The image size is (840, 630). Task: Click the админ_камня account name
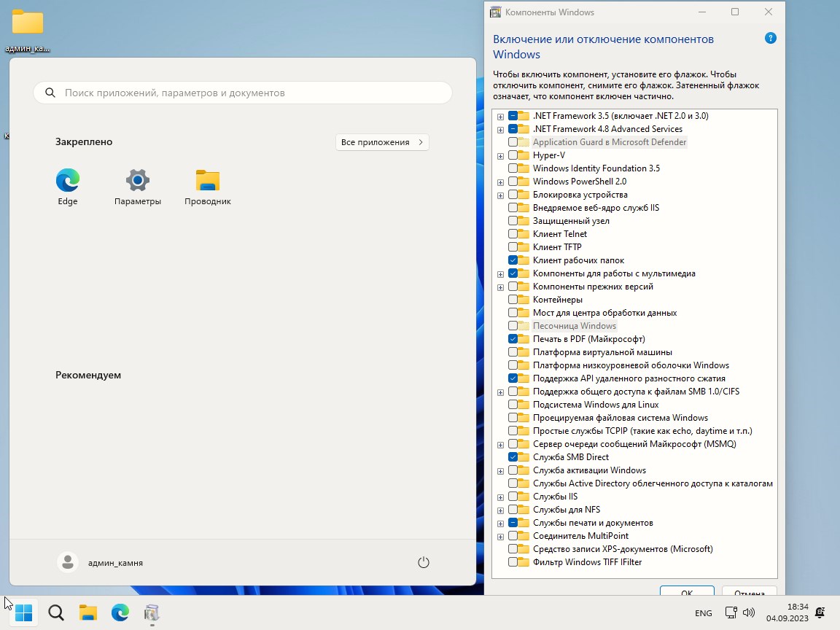pyautogui.click(x=115, y=563)
